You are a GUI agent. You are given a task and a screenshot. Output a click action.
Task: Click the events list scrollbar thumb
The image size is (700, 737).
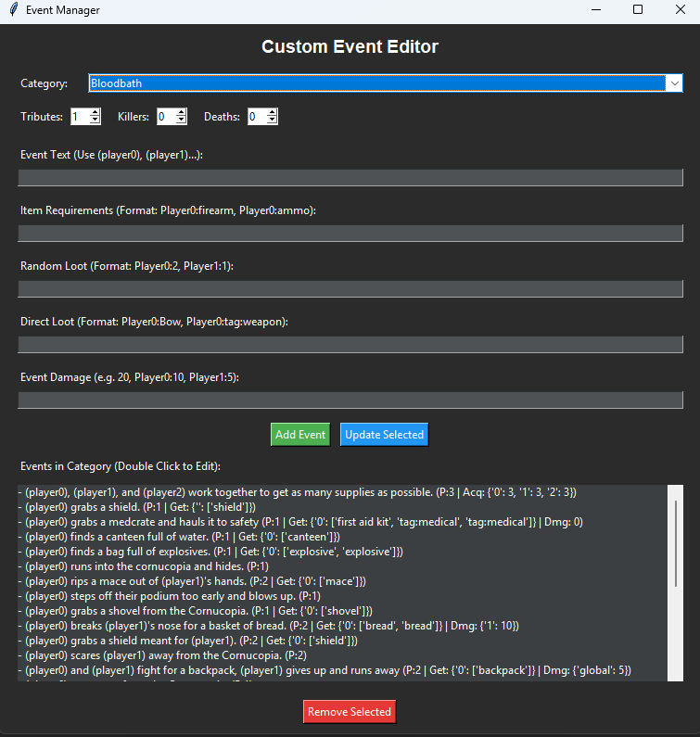(676, 543)
